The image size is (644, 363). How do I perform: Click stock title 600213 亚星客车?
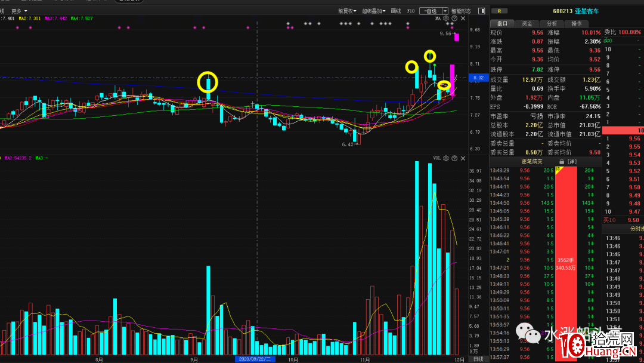point(576,11)
